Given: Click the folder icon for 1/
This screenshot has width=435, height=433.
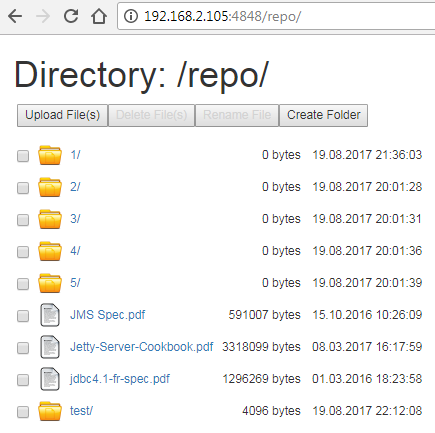Looking at the screenshot, I should click(x=50, y=155).
